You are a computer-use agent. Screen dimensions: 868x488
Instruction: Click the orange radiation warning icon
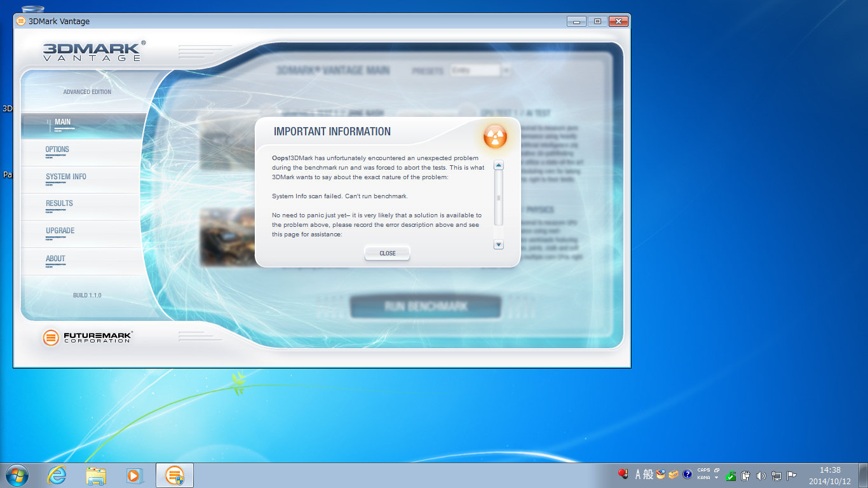click(495, 136)
